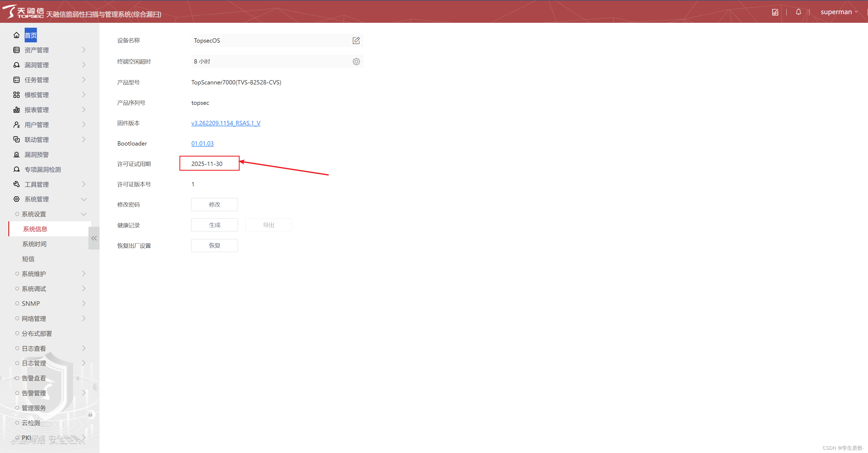Viewport: 868px width, 453px height.
Task: Click the 恢复 factory reset button
Action: tap(214, 246)
